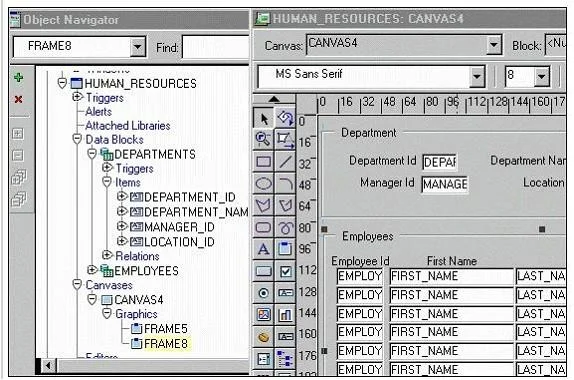Open the font size 8 dropdown
This screenshot has height=380, width=574.
541,76
